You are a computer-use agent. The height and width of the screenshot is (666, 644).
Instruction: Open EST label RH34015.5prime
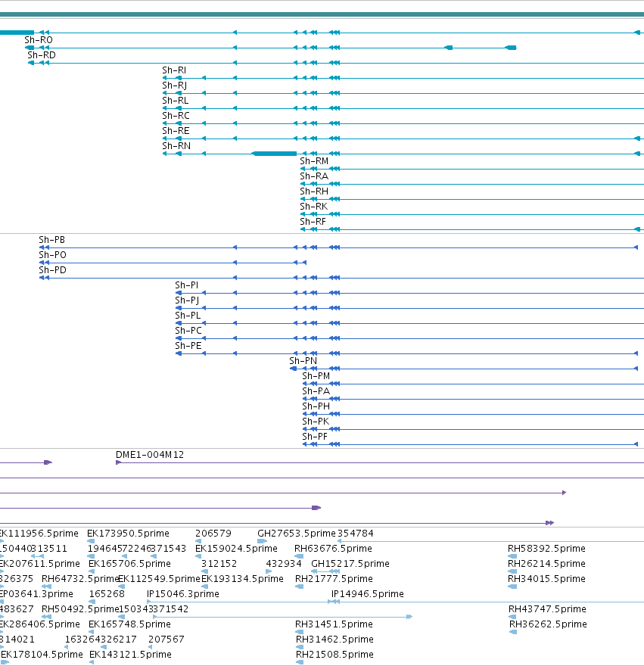546,579
